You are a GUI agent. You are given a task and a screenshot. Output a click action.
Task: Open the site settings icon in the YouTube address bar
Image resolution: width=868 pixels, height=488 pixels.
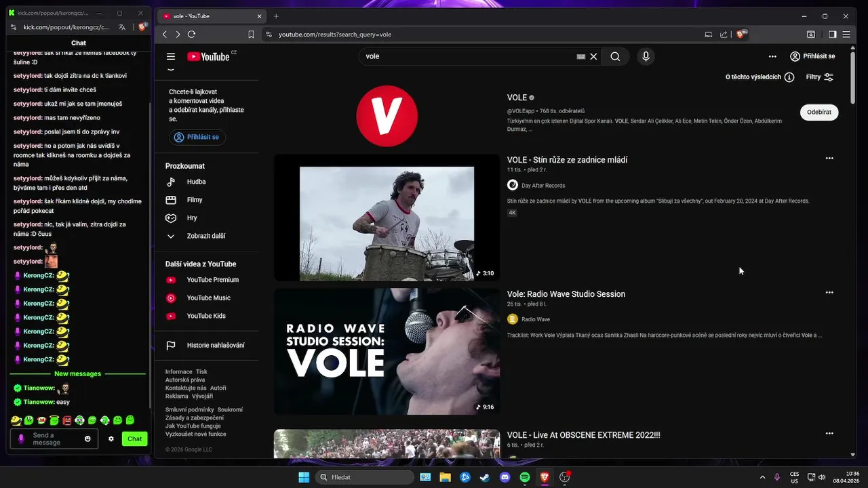point(269,35)
